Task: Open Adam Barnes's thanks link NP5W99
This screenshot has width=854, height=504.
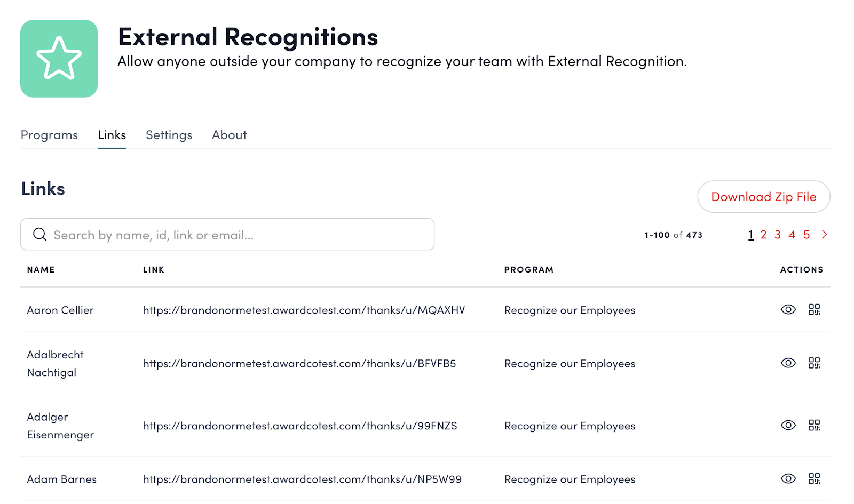Action: click(302, 479)
